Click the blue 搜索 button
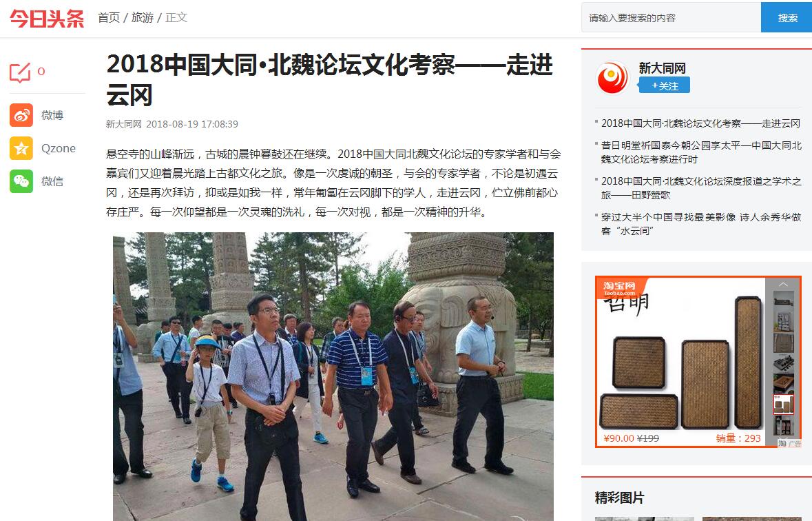The width and height of the screenshot is (812, 521). tap(787, 18)
